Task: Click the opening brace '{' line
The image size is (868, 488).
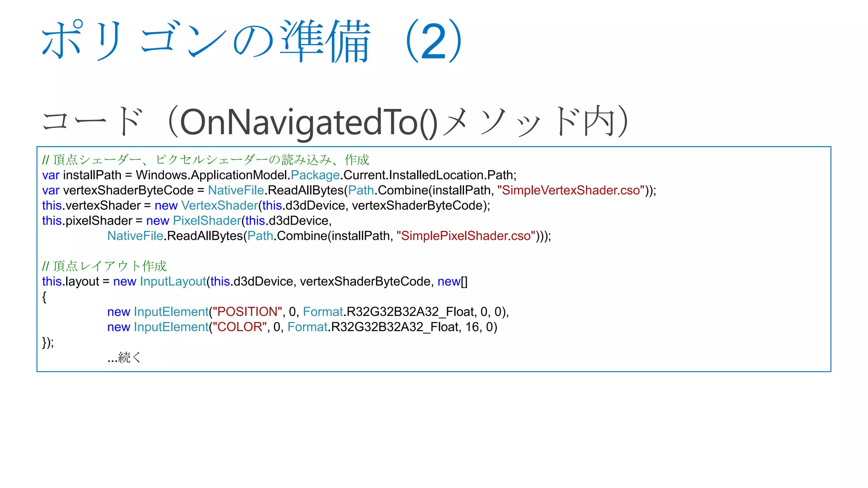Action: pyautogui.click(x=45, y=297)
